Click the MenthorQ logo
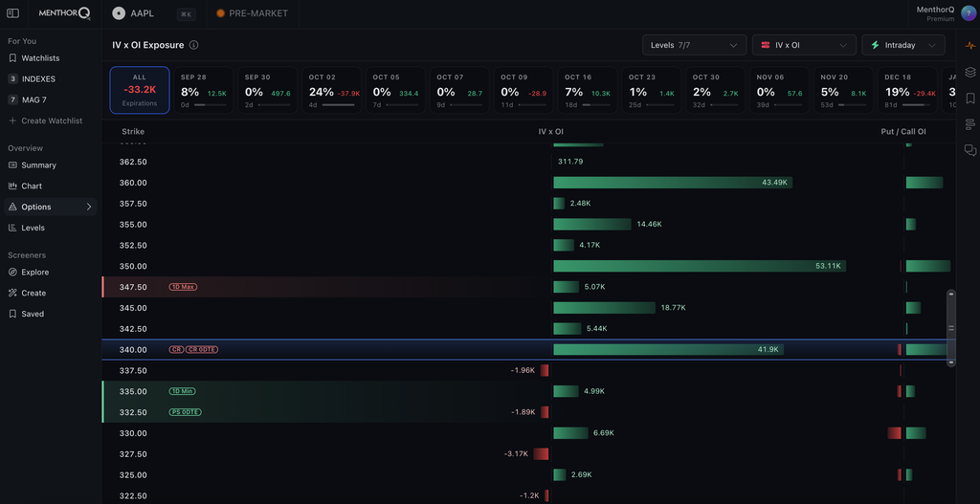The height and width of the screenshot is (504, 980). (x=65, y=13)
